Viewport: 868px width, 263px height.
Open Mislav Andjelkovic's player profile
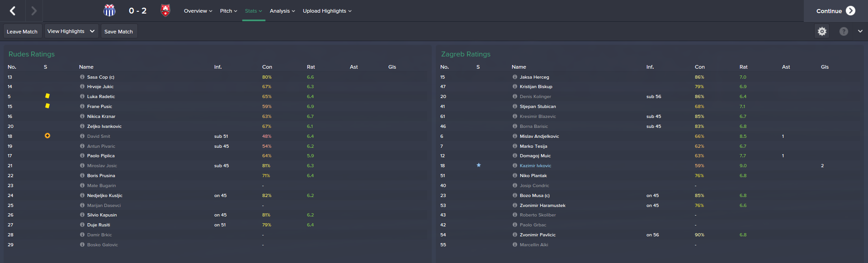(x=539, y=136)
